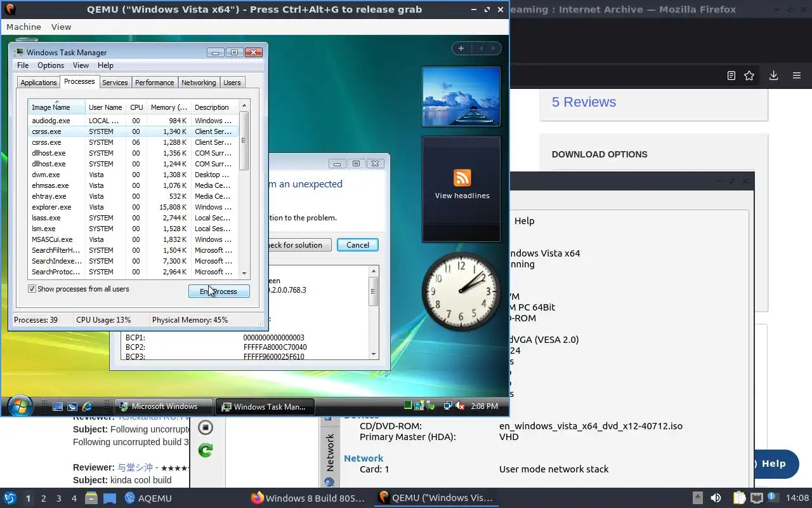Click the RSS feed icon in headlines gadget
Image resolution: width=812 pixels, height=508 pixels.
point(462,177)
